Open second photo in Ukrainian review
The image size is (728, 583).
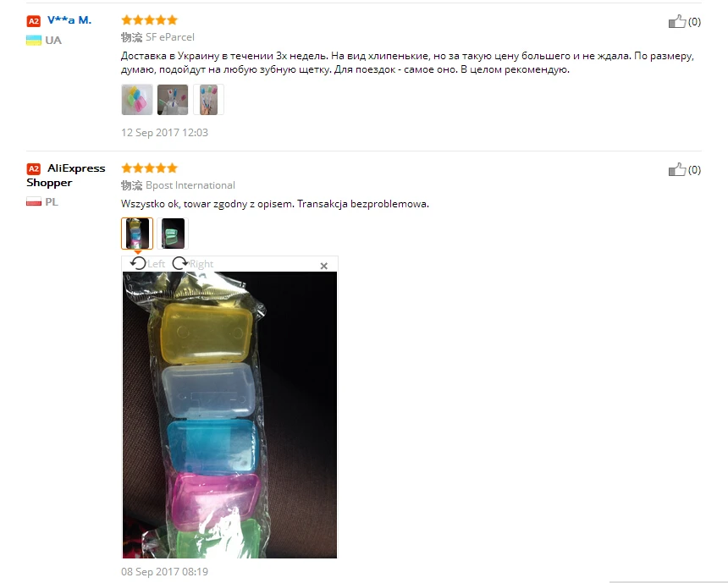(x=173, y=99)
